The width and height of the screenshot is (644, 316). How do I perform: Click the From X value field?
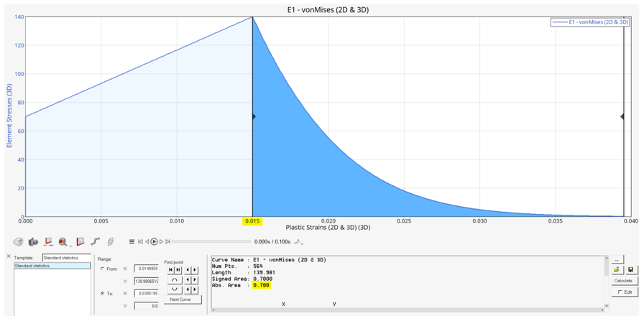click(x=146, y=269)
